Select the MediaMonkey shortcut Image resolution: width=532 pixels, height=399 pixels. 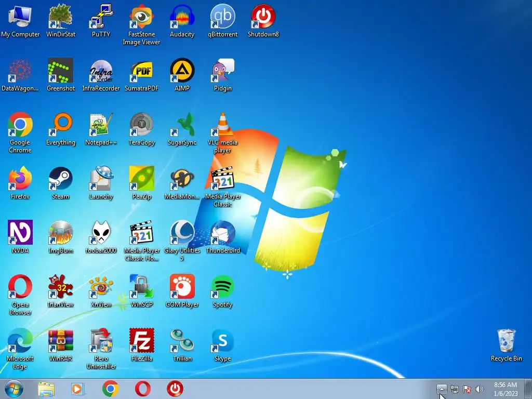[182, 183]
